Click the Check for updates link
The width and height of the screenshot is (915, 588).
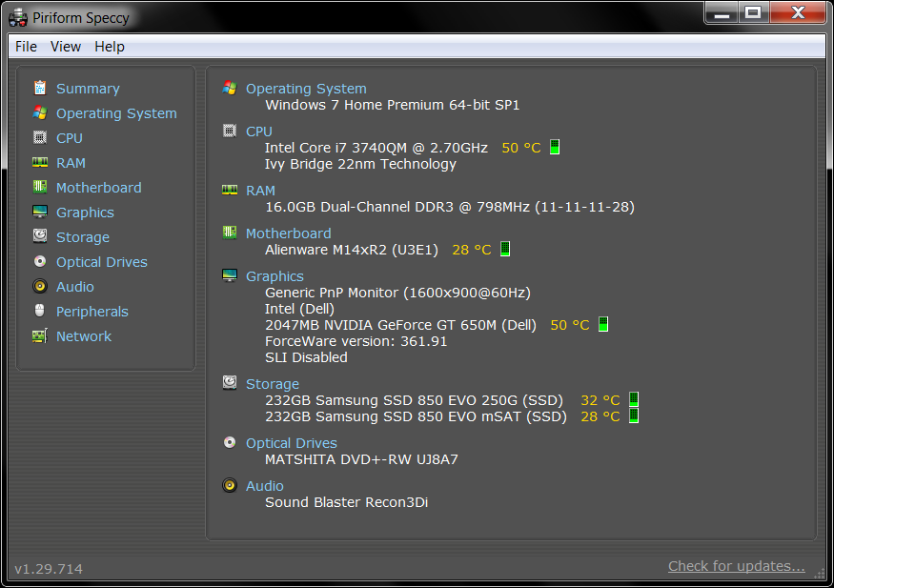[x=736, y=566]
